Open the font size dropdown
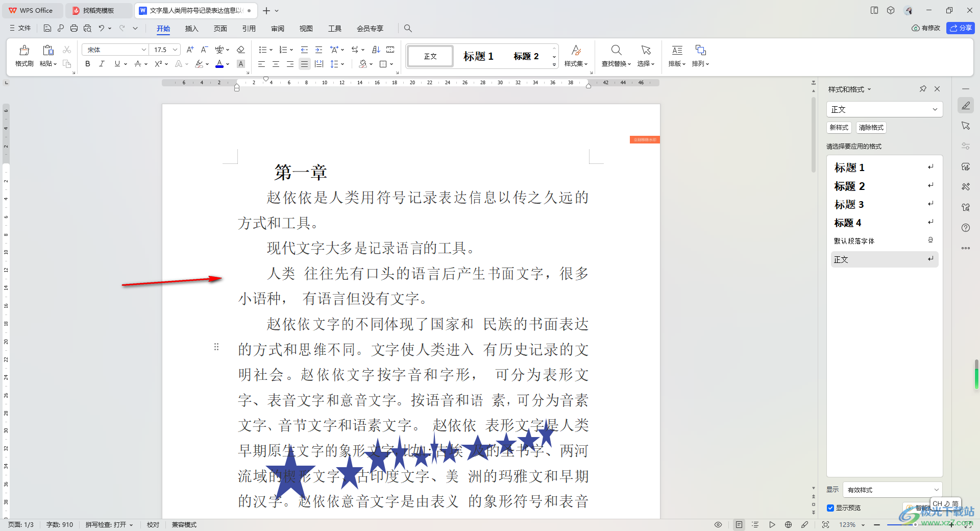Image resolution: width=980 pixels, height=531 pixels. tap(175, 50)
